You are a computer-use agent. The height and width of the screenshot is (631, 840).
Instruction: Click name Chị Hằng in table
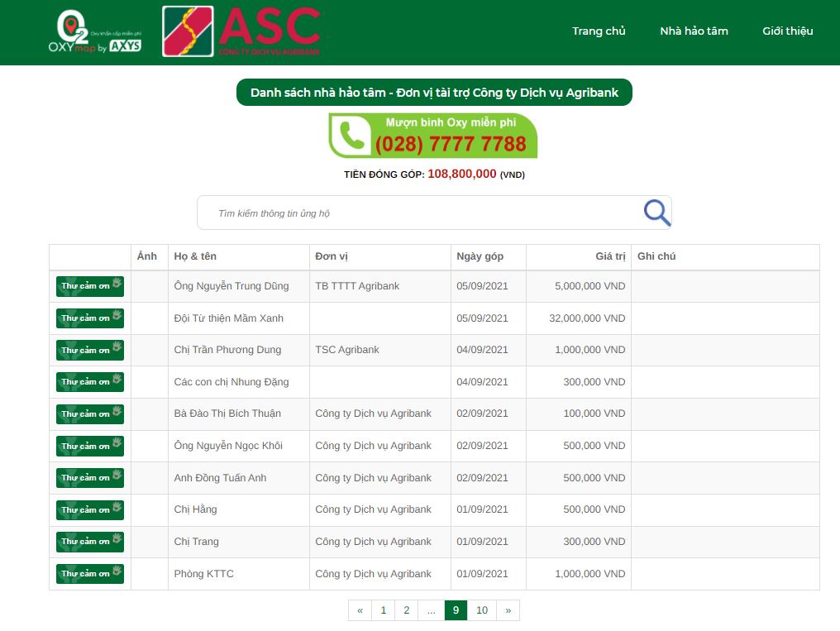pyautogui.click(x=196, y=509)
